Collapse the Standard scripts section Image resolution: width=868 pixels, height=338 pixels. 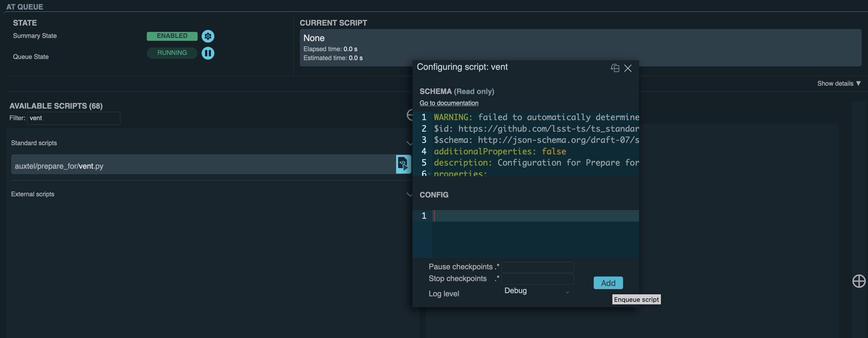(409, 143)
